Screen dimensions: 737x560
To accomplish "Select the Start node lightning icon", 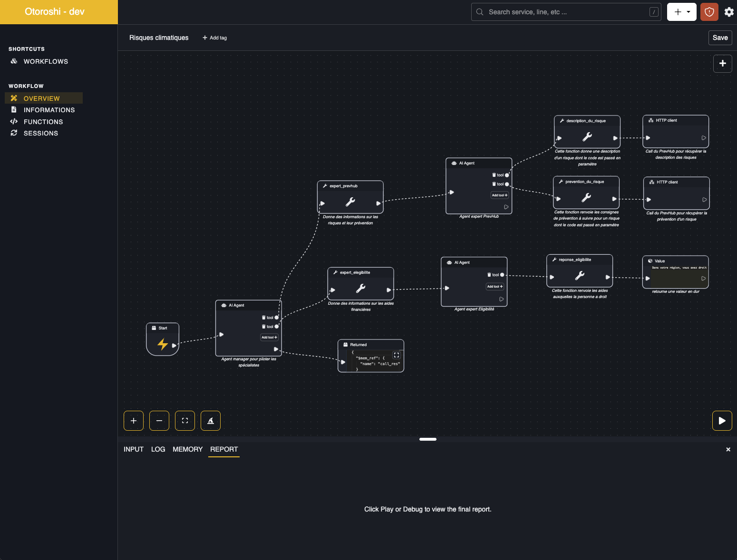I will pos(163,344).
